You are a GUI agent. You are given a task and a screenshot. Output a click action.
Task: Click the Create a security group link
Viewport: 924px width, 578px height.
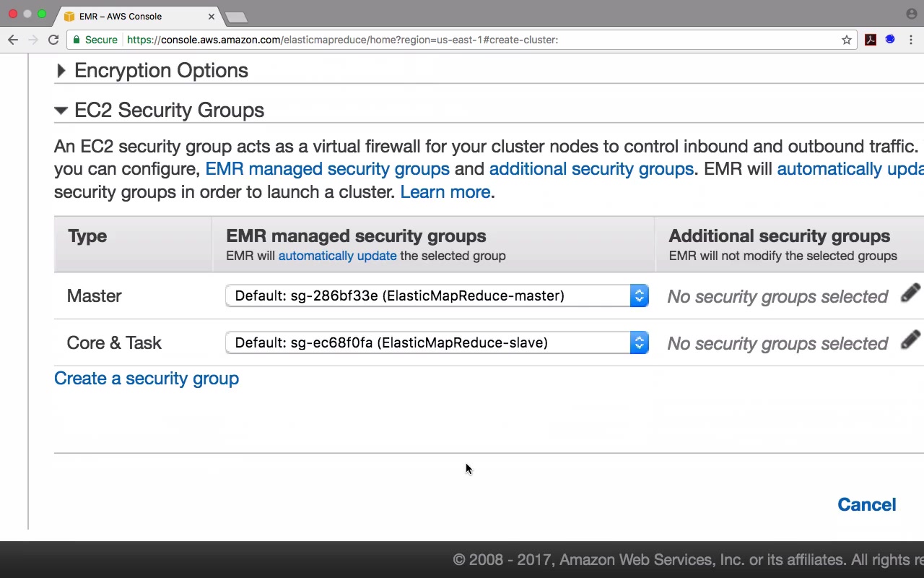[x=147, y=379]
